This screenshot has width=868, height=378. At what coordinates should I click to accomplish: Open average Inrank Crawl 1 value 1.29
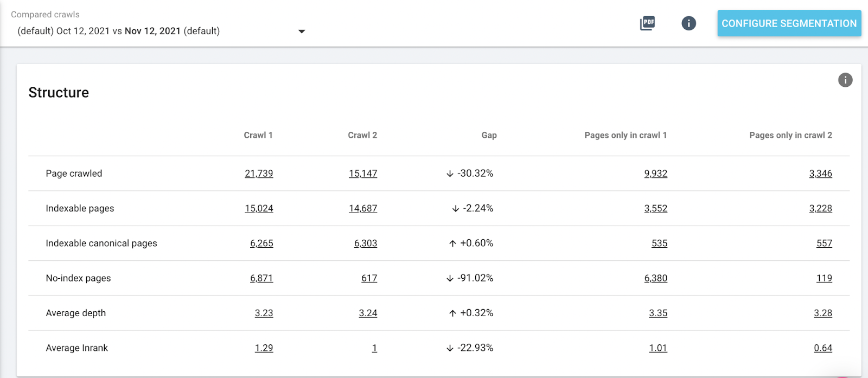tap(264, 348)
